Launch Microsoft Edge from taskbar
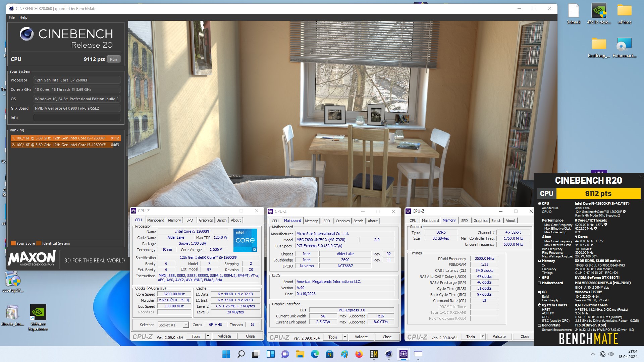 (315, 354)
